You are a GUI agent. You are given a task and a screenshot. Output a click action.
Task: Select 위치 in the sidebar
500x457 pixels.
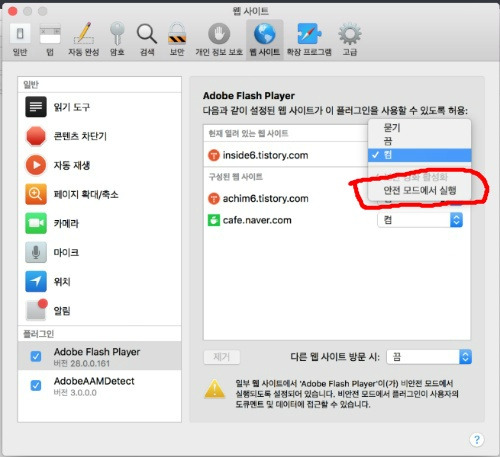99,282
